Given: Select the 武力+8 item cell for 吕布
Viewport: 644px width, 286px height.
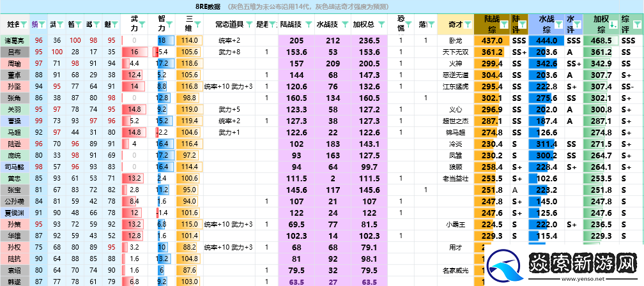Looking at the screenshot, I should point(229,52).
